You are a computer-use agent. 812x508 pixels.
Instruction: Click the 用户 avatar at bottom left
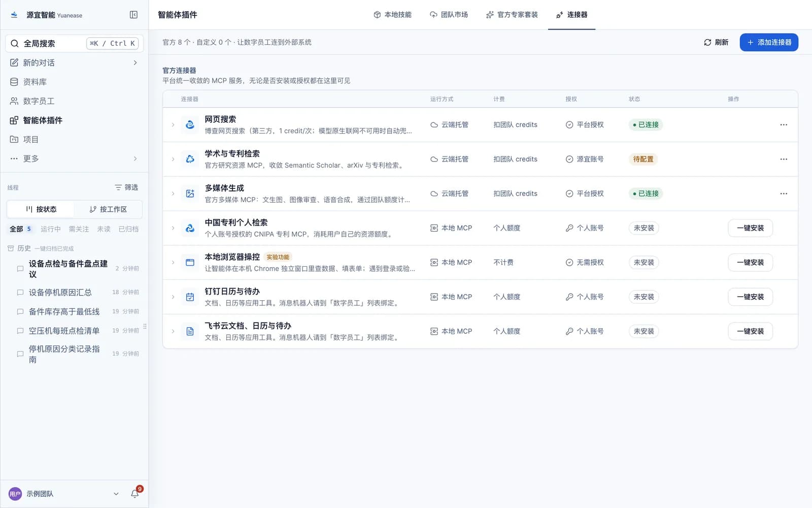pos(15,494)
